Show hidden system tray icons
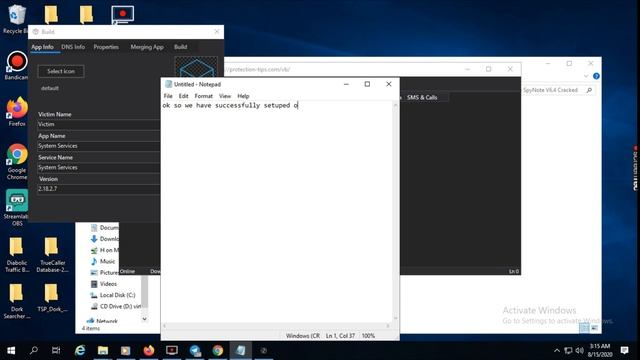 tap(557, 350)
